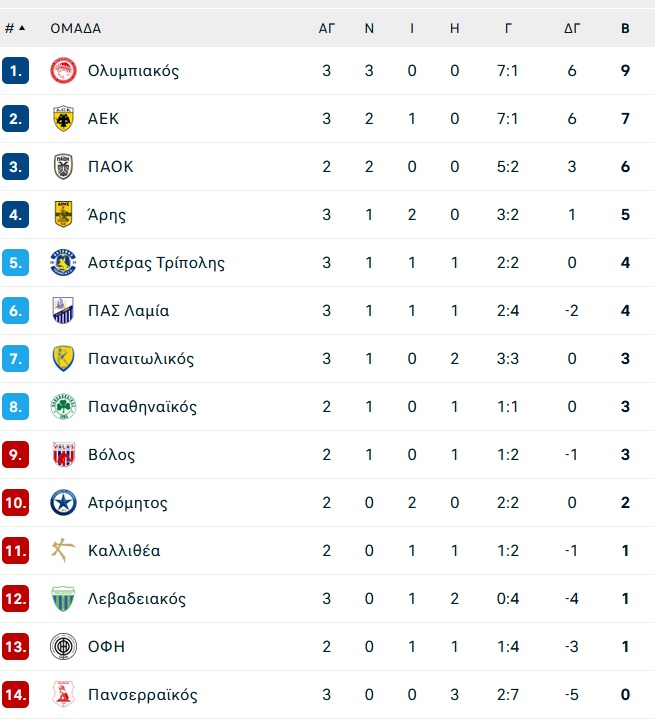Click the Πανσερραϊκός red crest icon
This screenshot has height=725, width=655.
[63, 695]
